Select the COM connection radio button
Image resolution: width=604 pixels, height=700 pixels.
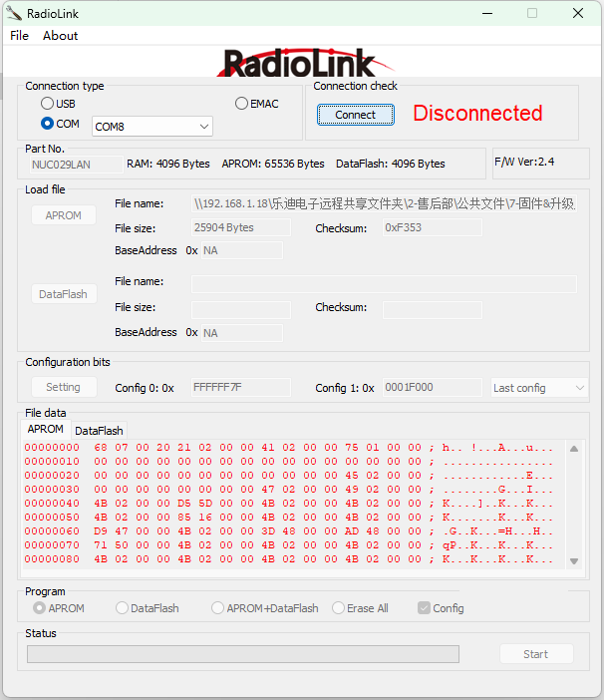coord(48,125)
